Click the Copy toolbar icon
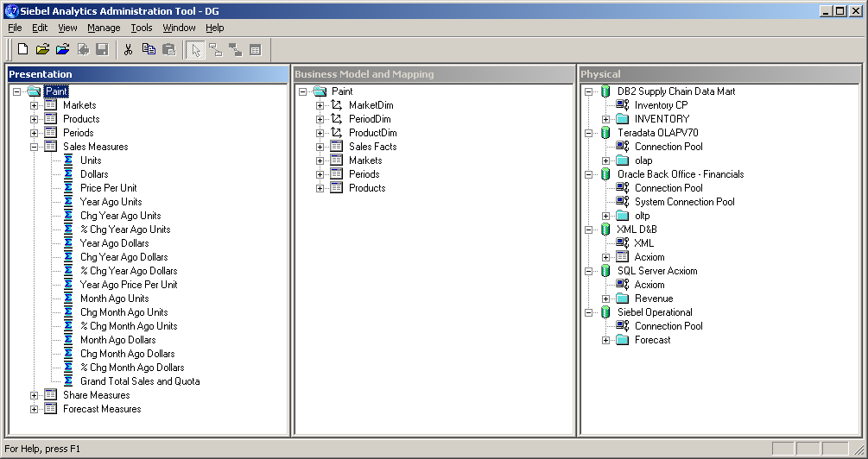The height and width of the screenshot is (459, 868). click(x=149, y=50)
